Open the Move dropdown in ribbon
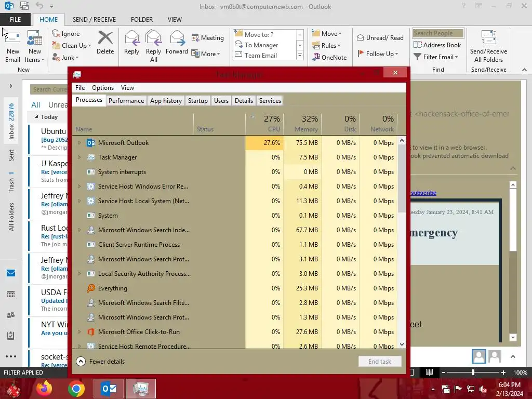 click(x=327, y=34)
